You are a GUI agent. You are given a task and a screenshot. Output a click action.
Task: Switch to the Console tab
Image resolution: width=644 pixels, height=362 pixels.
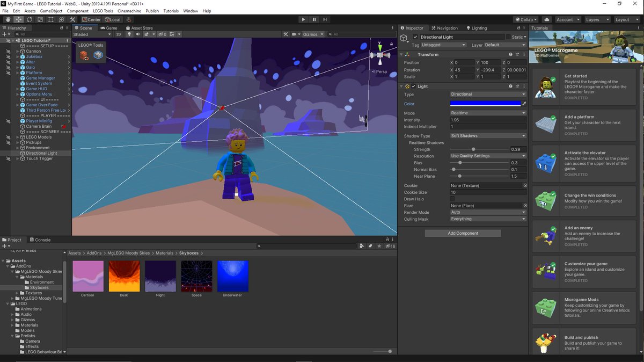point(40,240)
